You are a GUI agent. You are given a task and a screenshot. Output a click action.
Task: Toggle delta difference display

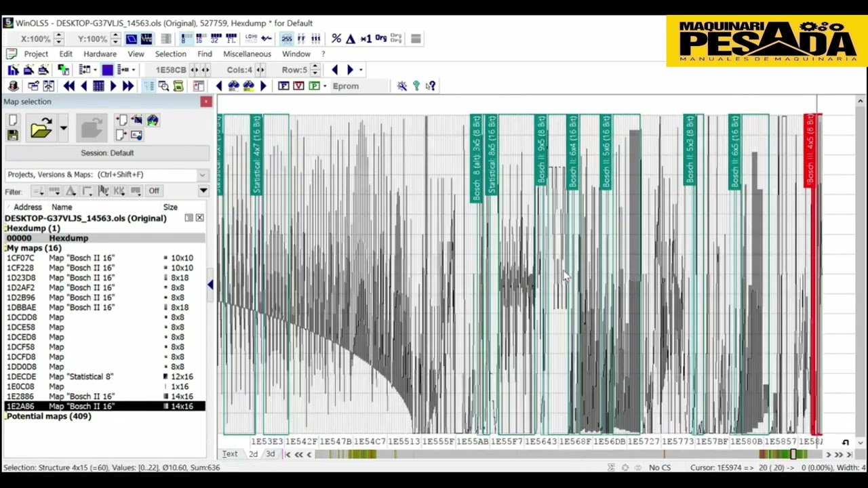[x=351, y=39]
